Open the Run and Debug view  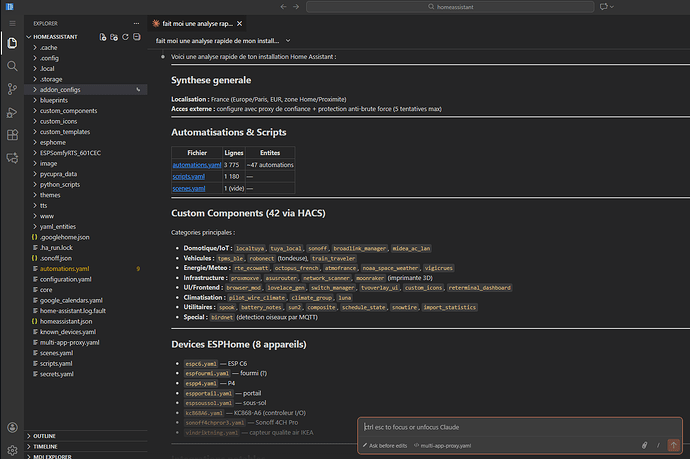(12, 111)
